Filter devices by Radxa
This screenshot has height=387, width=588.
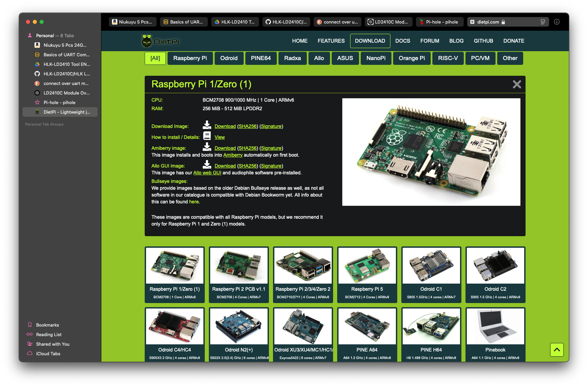click(292, 58)
